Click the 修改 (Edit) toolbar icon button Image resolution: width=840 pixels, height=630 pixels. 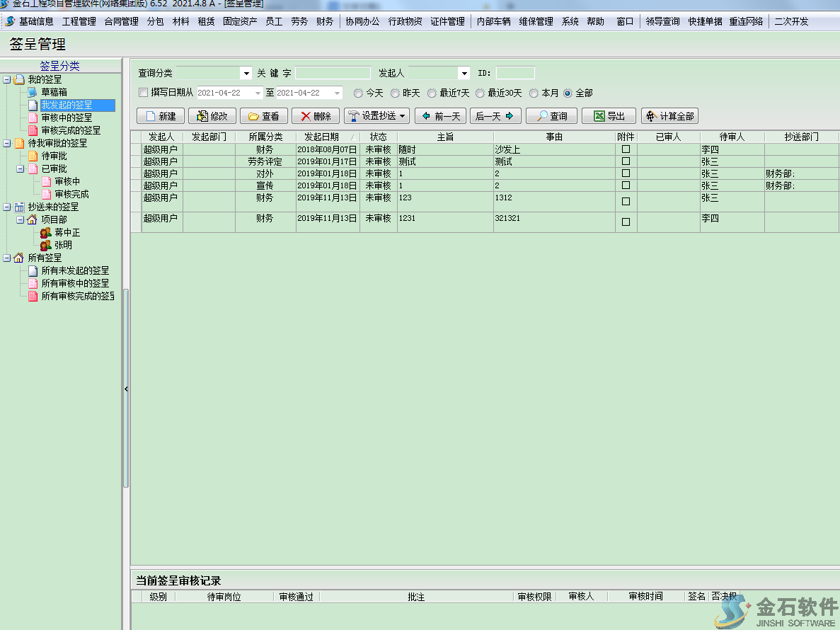point(212,116)
